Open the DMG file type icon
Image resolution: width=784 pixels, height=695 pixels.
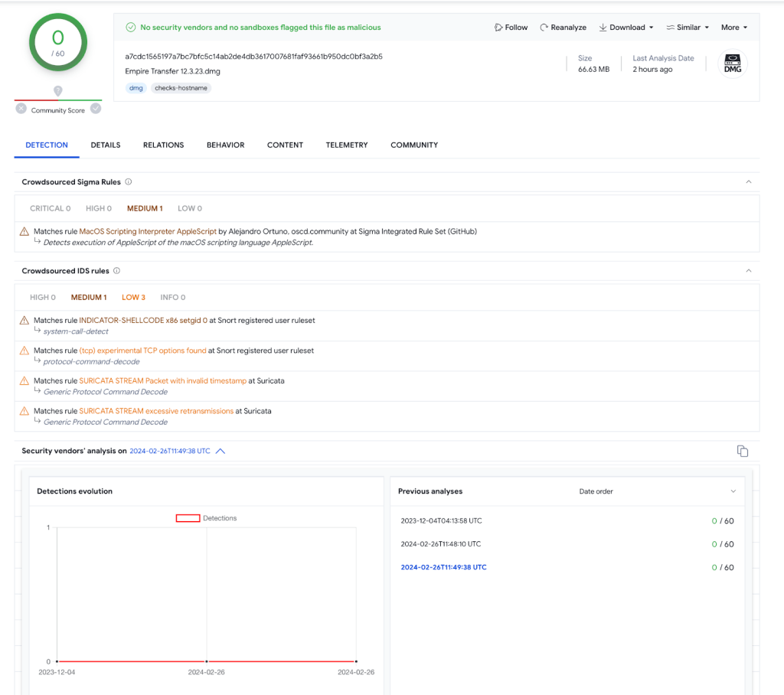coord(732,64)
